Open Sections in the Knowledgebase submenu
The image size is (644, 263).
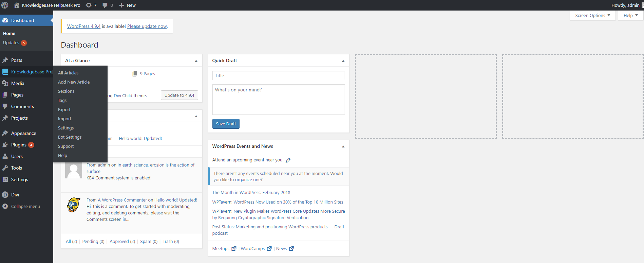point(66,91)
